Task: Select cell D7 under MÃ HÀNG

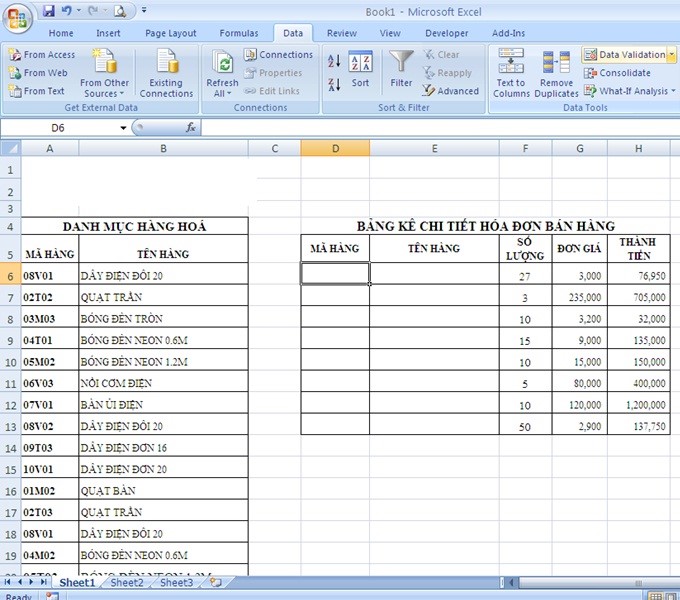Action: [335, 297]
